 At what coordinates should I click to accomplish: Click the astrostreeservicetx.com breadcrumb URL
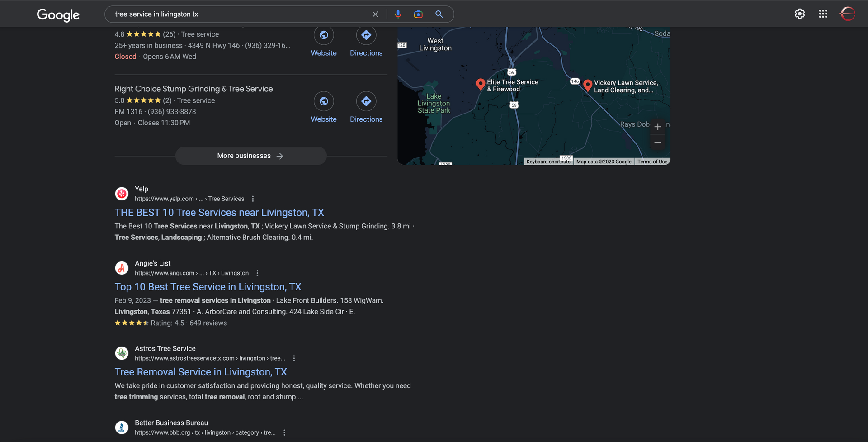pyautogui.click(x=210, y=358)
